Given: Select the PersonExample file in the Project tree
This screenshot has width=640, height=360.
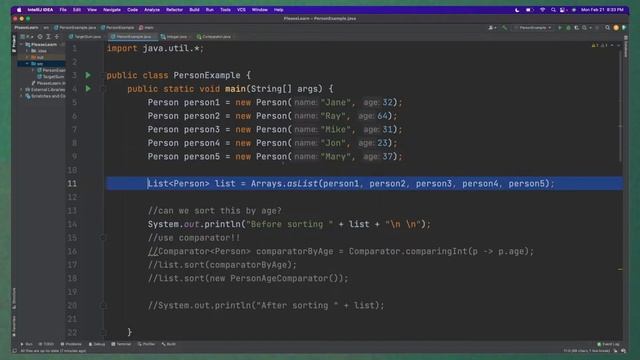Looking at the screenshot, I should pos(51,70).
